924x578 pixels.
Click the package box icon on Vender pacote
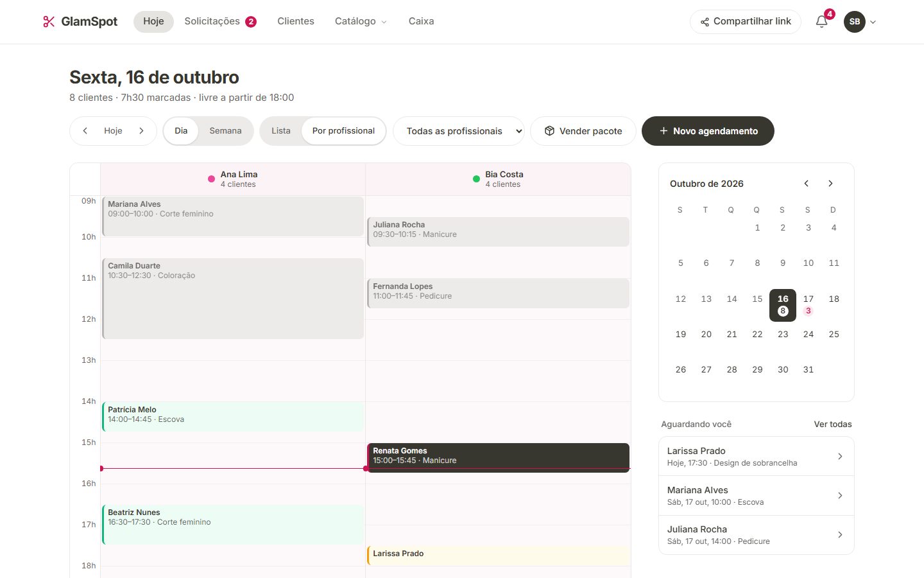(549, 131)
